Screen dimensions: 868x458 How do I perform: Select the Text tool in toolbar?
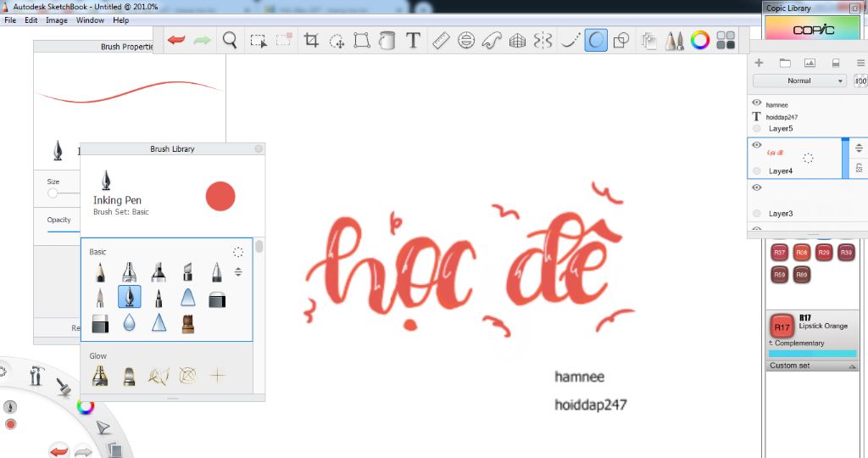pos(413,40)
